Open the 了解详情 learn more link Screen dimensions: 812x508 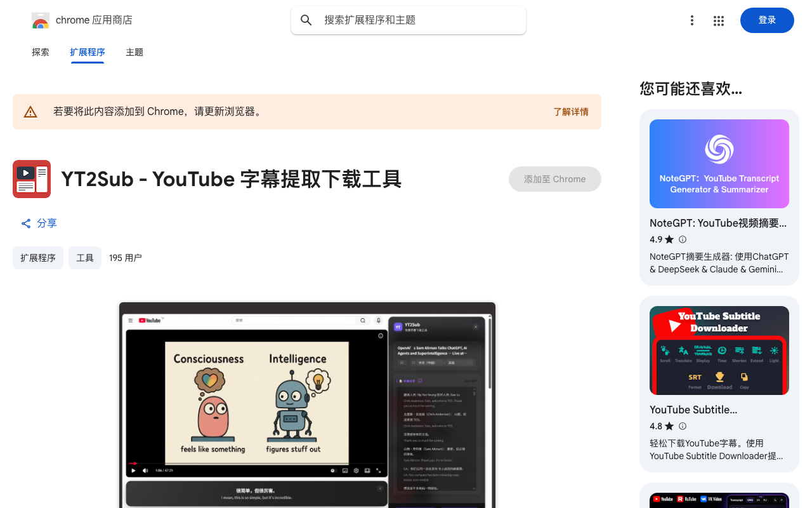pos(571,112)
